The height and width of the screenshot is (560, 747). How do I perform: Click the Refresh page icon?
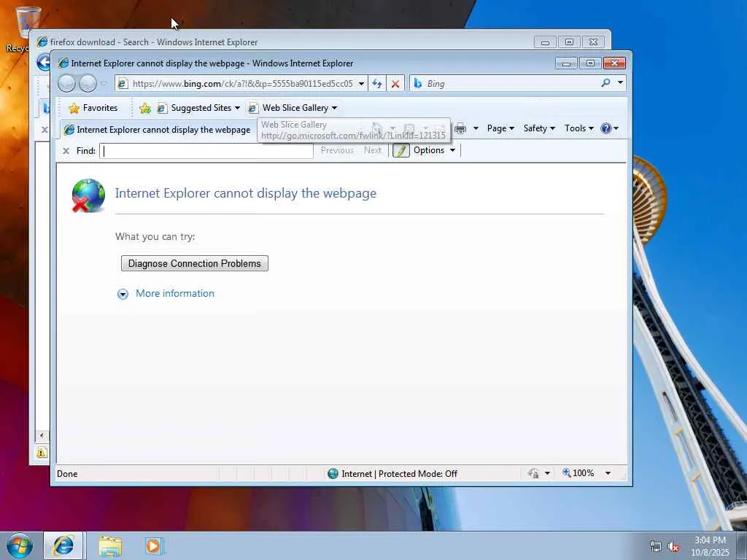[x=377, y=84]
